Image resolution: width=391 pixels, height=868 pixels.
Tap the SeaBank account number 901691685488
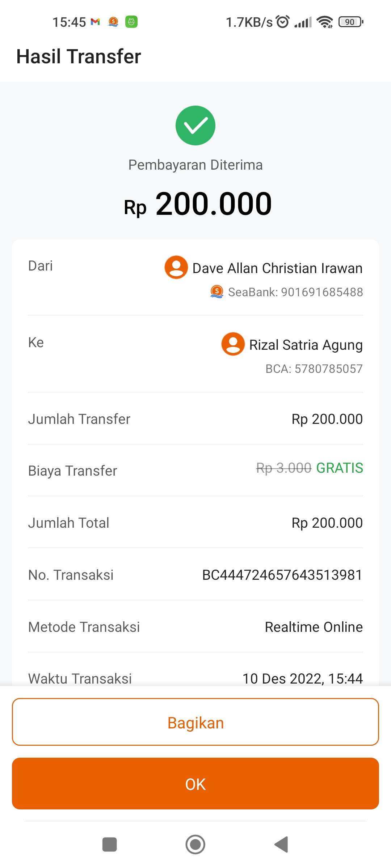(322, 292)
